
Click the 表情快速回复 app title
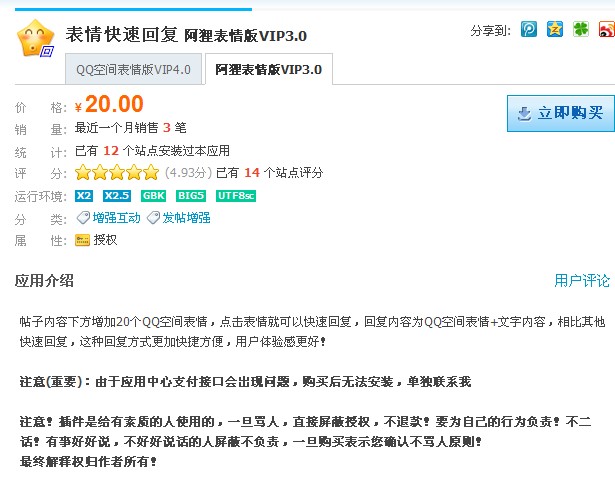[120, 35]
